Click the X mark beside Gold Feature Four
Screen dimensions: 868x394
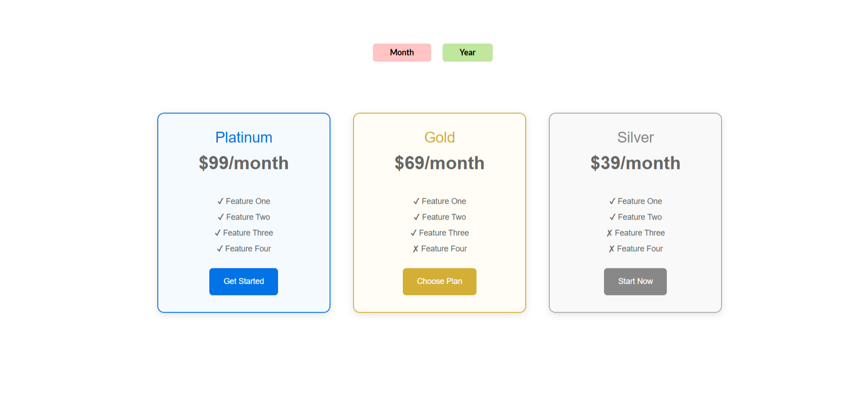coord(415,249)
